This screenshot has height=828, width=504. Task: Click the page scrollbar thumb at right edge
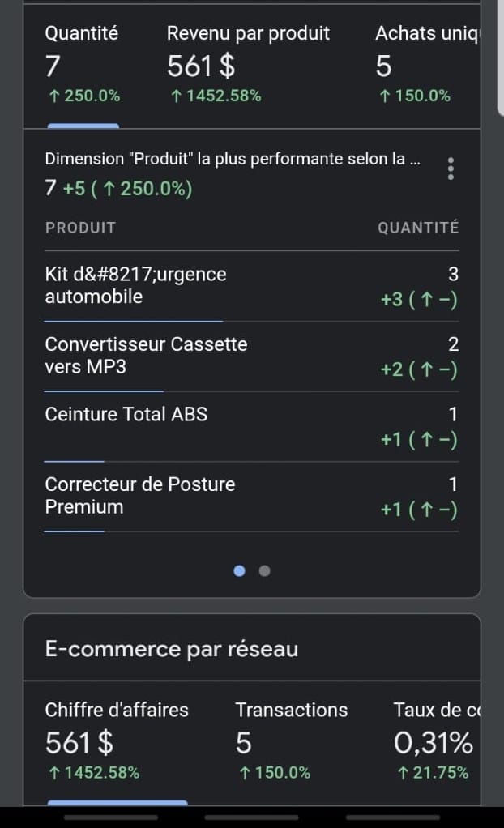501,57
